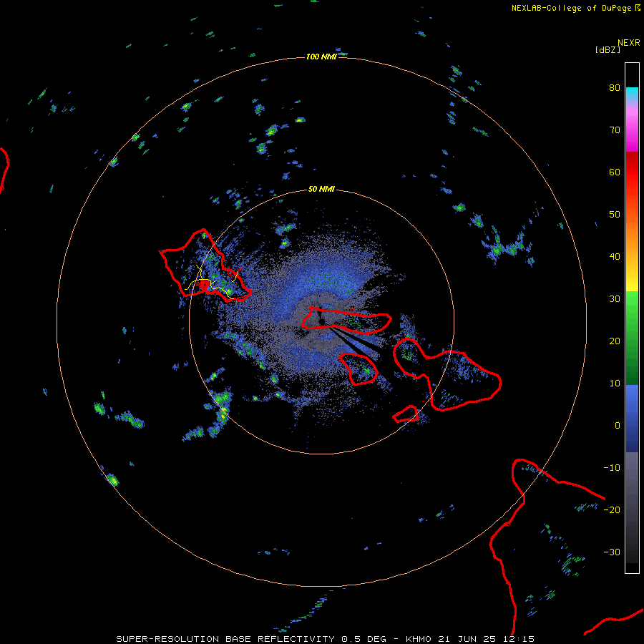Click the 10 value on dBZ scale
The width and height of the screenshot is (644, 644).
tap(615, 384)
